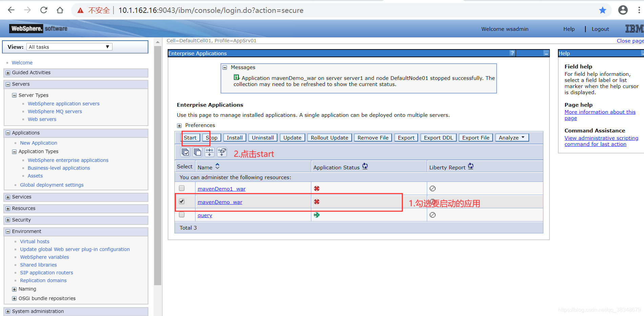Expand the Resources section
The image size is (644, 316).
coord(8,209)
